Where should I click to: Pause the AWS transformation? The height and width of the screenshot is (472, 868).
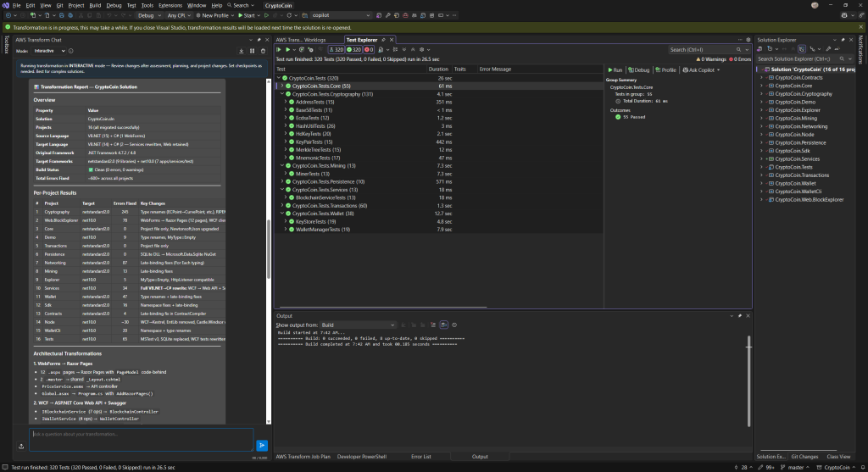pyautogui.click(x=252, y=51)
